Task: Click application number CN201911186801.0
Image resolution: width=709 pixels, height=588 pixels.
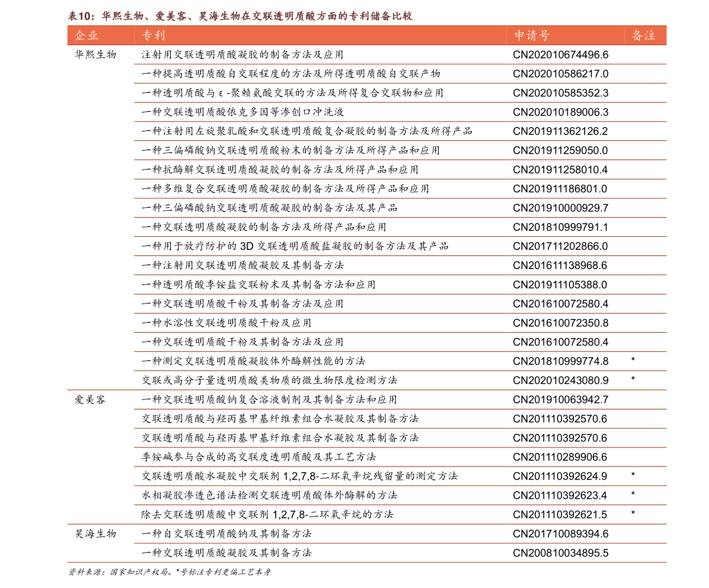Action: [x=560, y=189]
